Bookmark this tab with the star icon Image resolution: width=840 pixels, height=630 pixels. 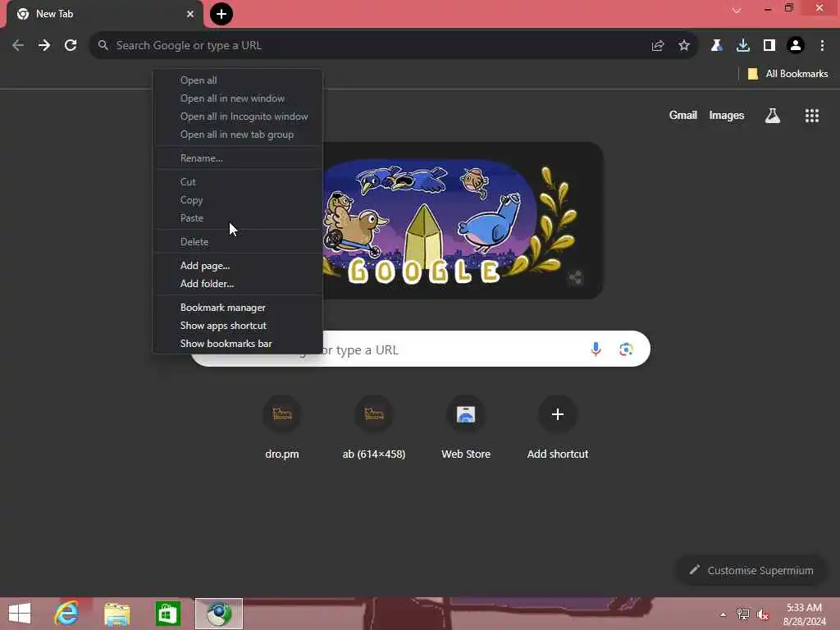(x=684, y=46)
